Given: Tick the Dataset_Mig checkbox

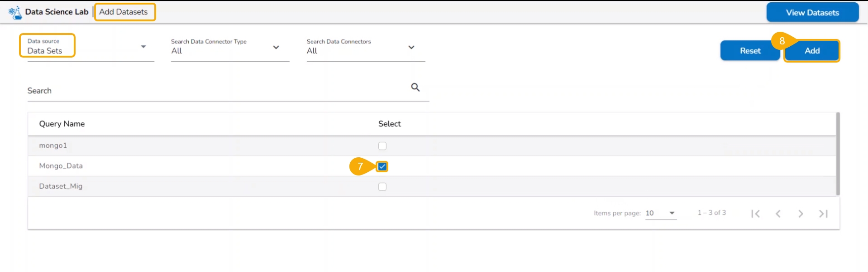Looking at the screenshot, I should coord(382,187).
